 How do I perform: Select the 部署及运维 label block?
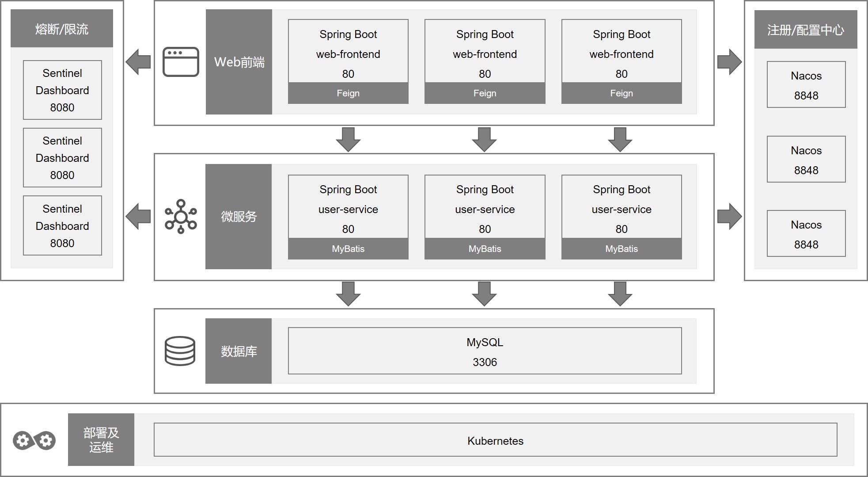(101, 439)
